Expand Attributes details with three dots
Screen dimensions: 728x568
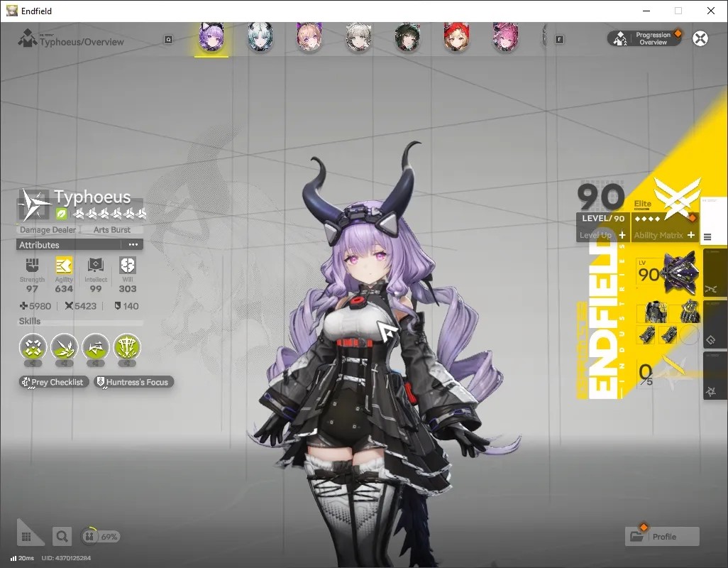point(133,245)
